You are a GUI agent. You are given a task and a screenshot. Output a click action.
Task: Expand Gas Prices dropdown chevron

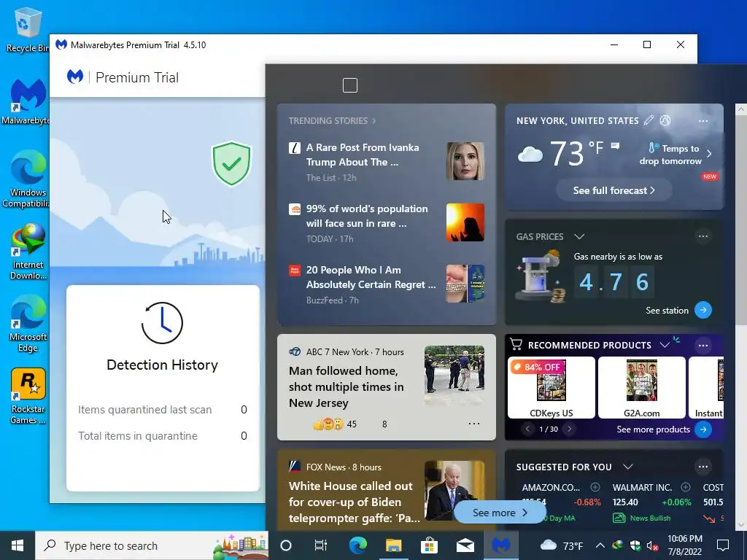579,236
